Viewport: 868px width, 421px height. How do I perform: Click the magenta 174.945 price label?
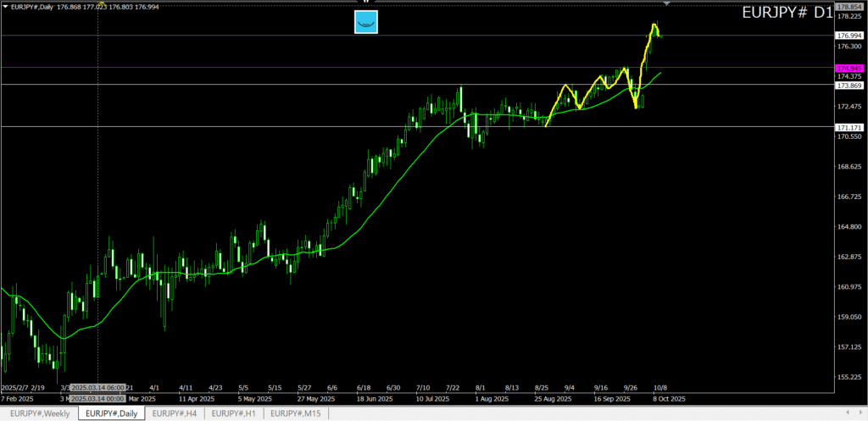pos(849,68)
